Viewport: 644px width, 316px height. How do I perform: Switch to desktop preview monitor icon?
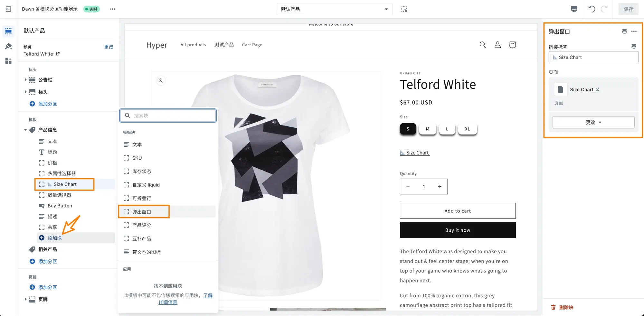click(x=574, y=9)
